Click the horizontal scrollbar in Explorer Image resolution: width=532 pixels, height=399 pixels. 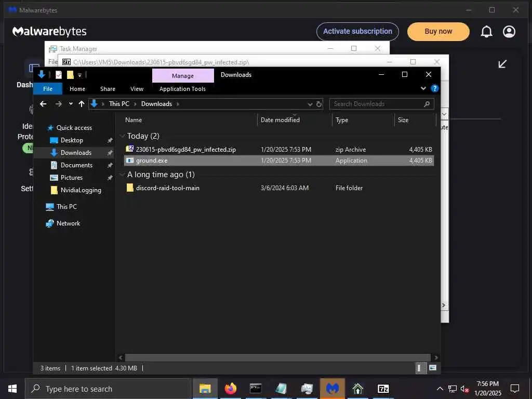277,357
